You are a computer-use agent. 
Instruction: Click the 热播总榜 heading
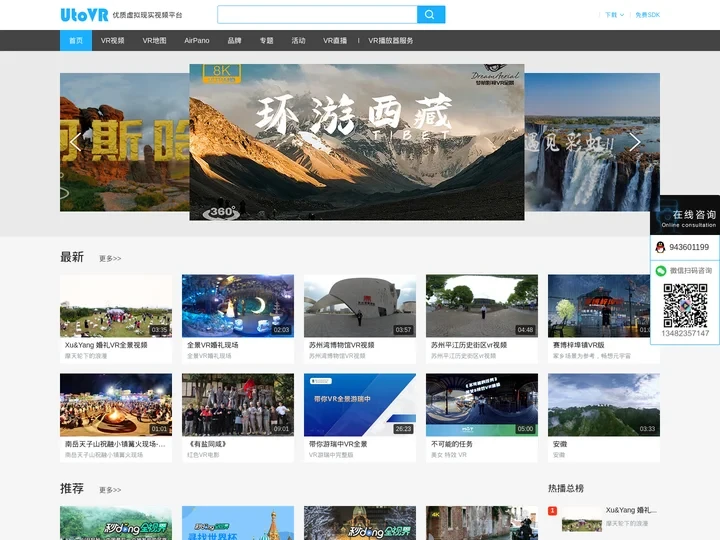click(x=566, y=489)
